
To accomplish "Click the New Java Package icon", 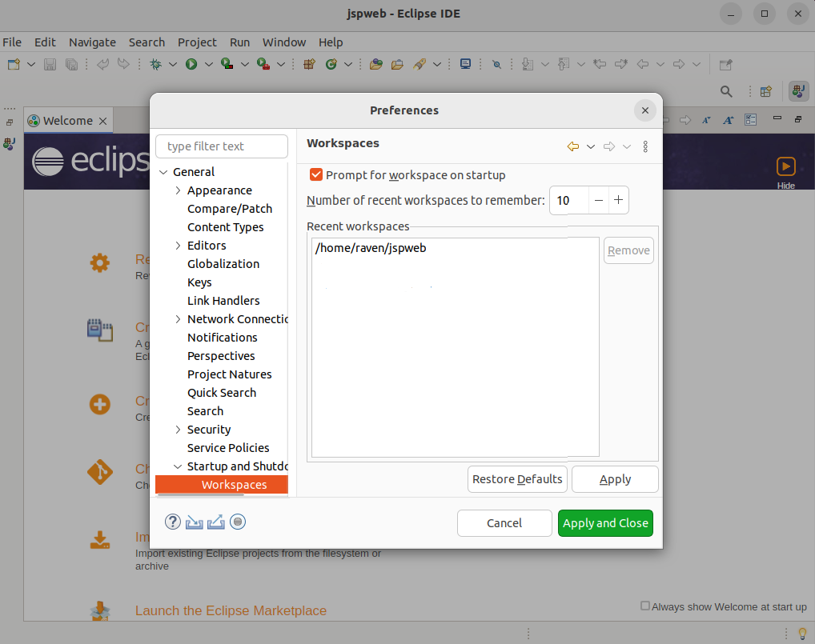I will 309,64.
